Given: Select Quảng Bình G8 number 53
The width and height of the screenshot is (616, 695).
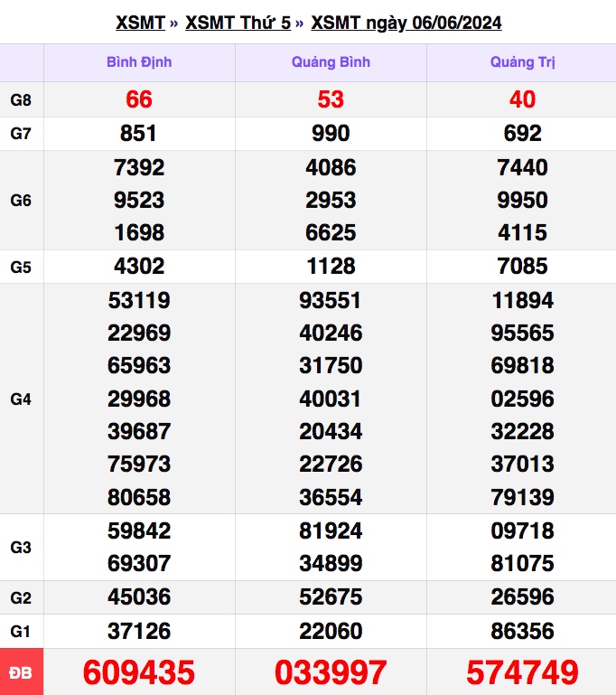Looking at the screenshot, I should tap(331, 99).
